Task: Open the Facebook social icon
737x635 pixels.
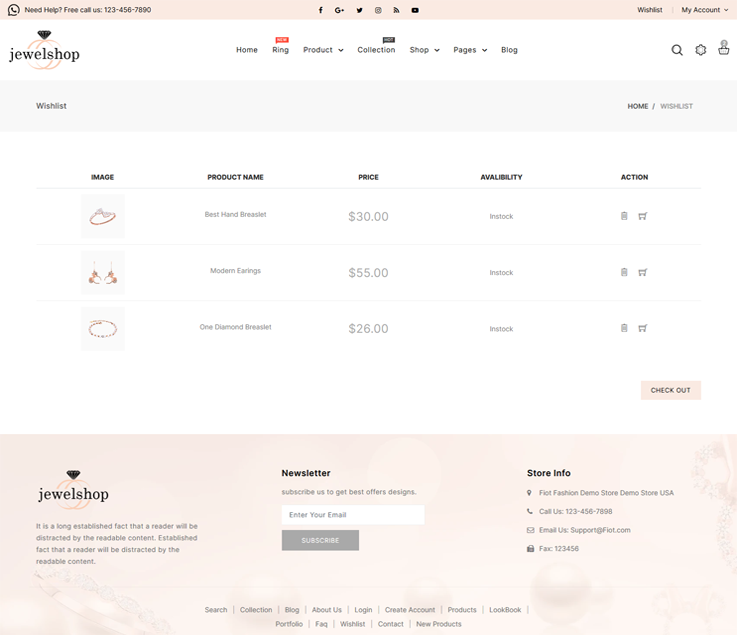Action: [321, 10]
